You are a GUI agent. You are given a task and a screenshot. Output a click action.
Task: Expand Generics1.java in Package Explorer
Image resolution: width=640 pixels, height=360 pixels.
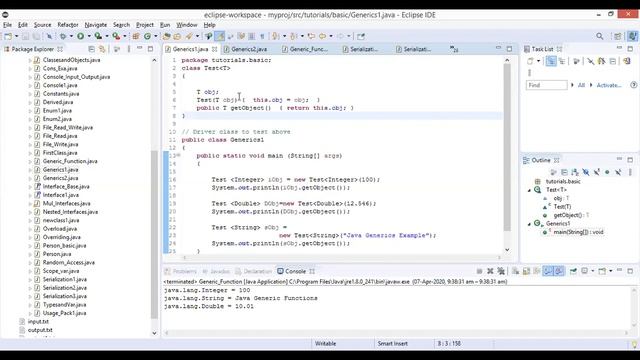30,170
